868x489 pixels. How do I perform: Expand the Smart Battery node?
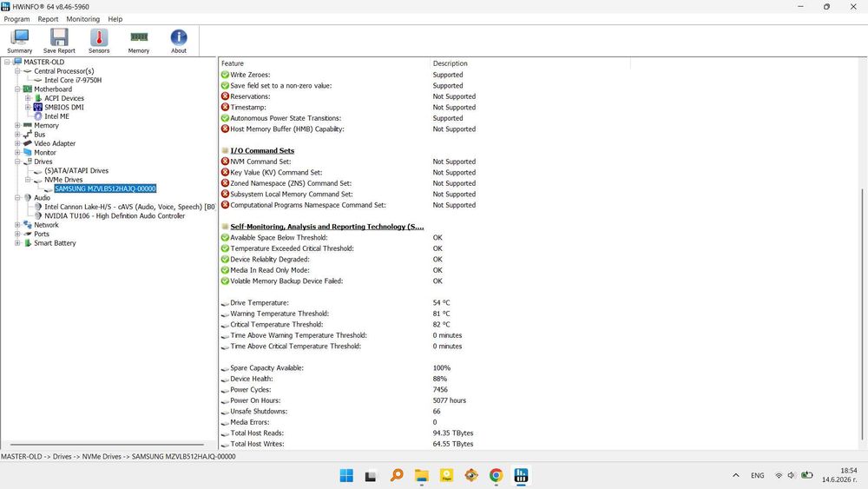17,242
